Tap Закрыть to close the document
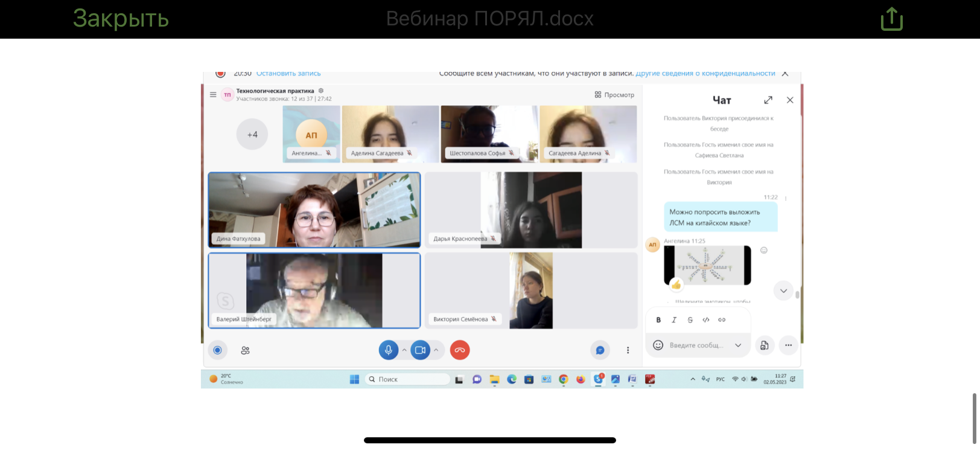Screen dimensions: 980x453 coord(121,19)
